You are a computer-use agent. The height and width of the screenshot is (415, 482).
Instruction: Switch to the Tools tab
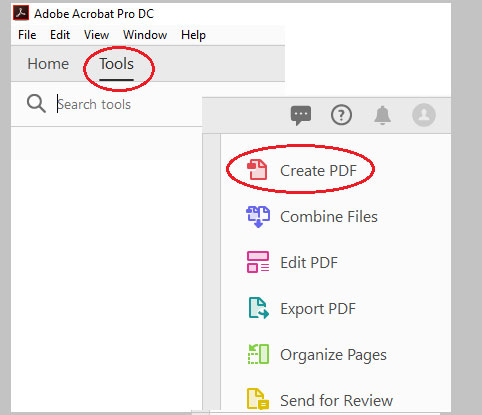(117, 64)
